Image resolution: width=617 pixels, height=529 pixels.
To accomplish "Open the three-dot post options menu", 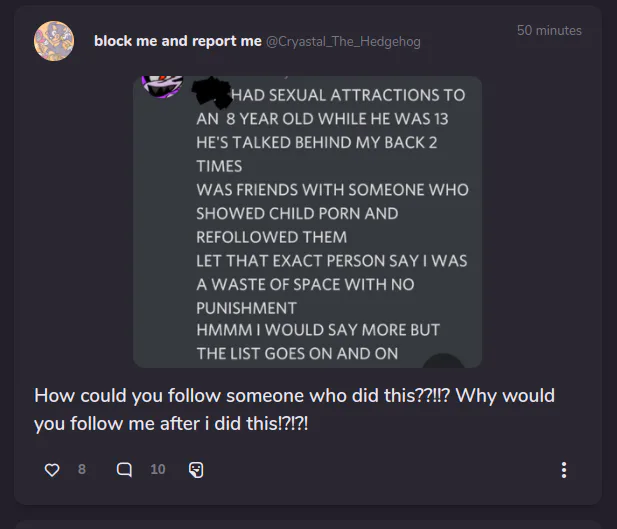I will [x=564, y=470].
